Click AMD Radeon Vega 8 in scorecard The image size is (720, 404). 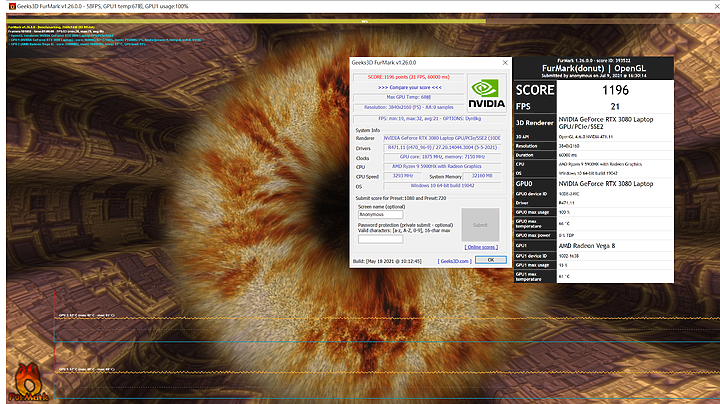[x=586, y=246]
